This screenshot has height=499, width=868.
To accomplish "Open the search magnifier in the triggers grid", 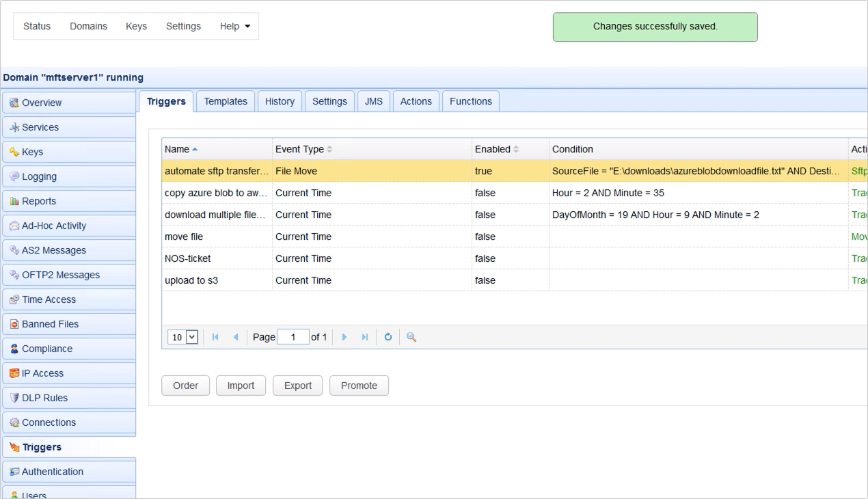I will pyautogui.click(x=410, y=336).
